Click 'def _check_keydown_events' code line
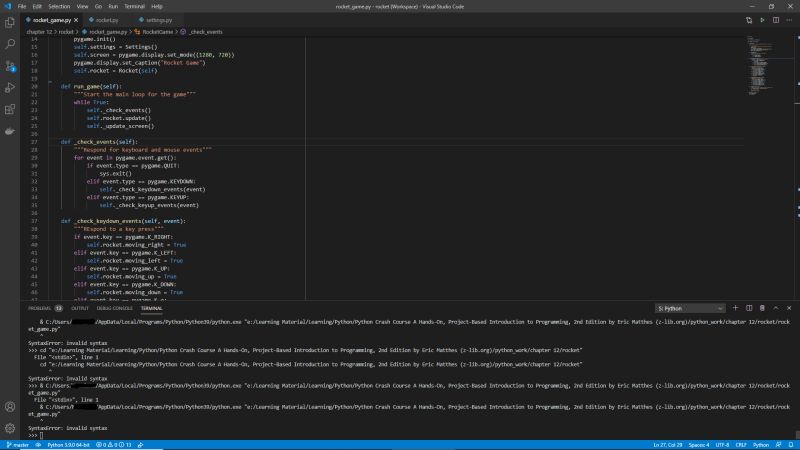 pyautogui.click(x=123, y=221)
